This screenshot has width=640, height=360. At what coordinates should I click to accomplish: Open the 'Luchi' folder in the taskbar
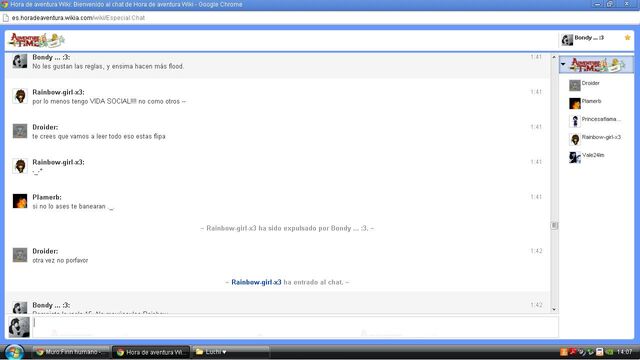(231, 352)
